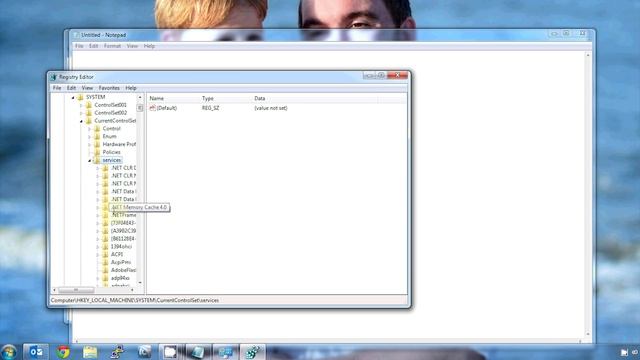Click the ACPI folder icon
640x360 pixels.
click(105, 254)
